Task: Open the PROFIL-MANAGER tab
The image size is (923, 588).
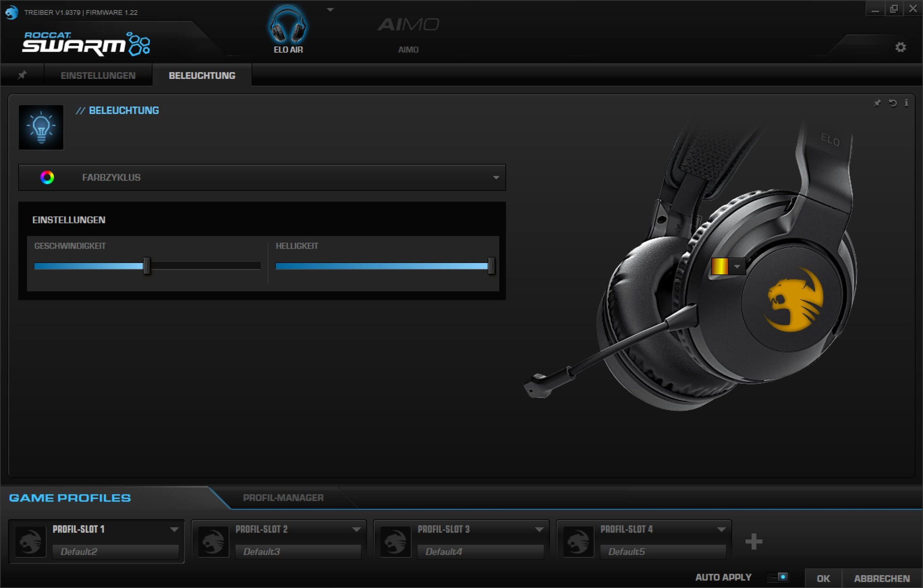Action: 283,498
